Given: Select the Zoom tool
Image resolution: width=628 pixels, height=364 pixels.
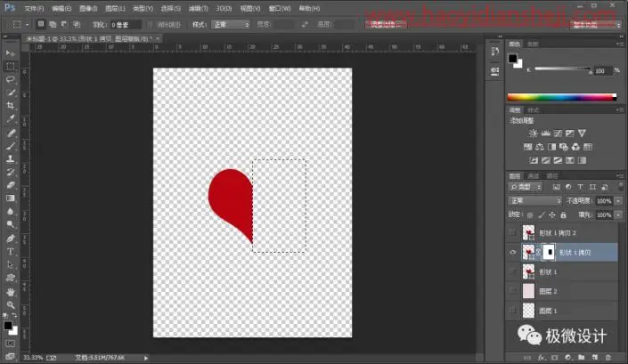Looking at the screenshot, I should [x=11, y=304].
